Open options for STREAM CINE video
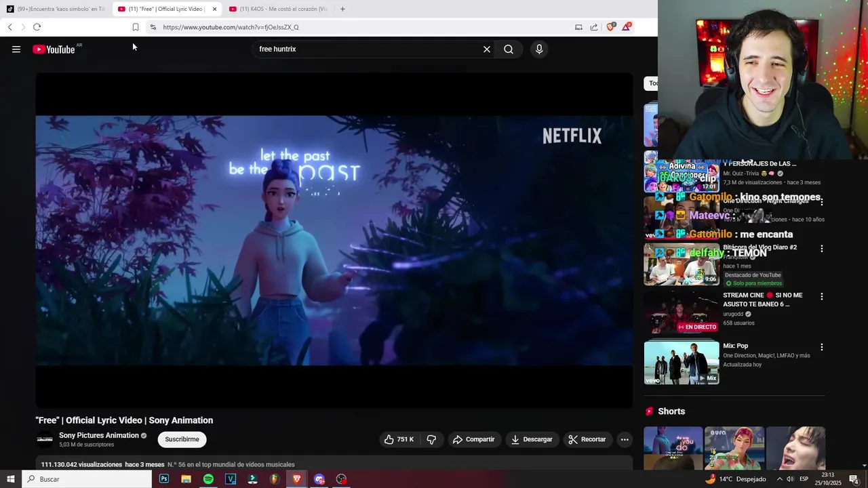868x488 pixels. pyautogui.click(x=822, y=296)
